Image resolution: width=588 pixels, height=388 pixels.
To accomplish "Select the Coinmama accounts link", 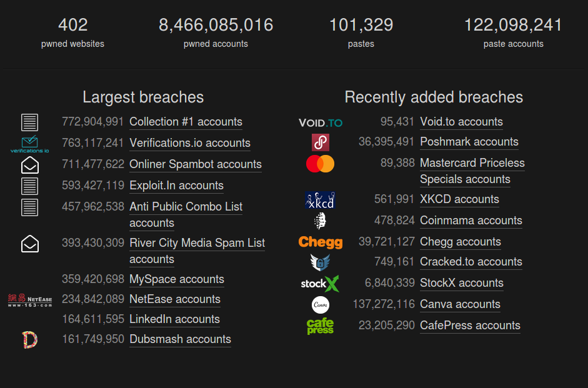I will click(471, 221).
